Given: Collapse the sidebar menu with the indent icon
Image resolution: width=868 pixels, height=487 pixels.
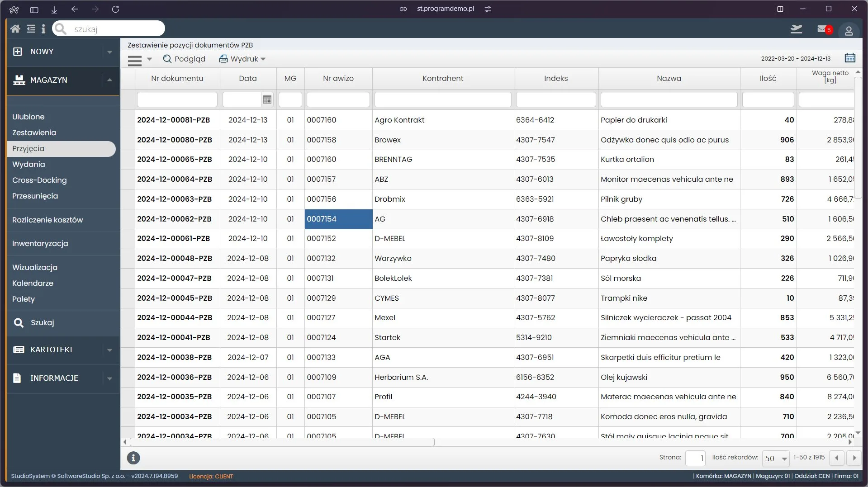Looking at the screenshot, I should [31, 29].
